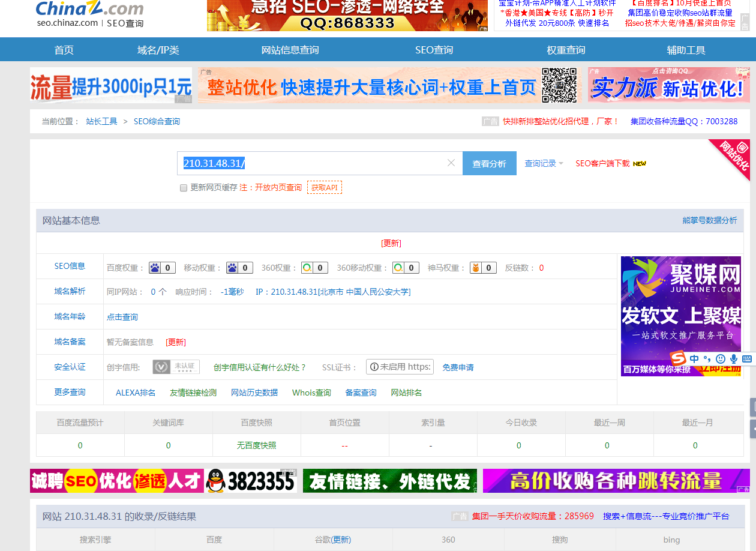
Task: Click the 查看分析 button
Action: click(489, 163)
